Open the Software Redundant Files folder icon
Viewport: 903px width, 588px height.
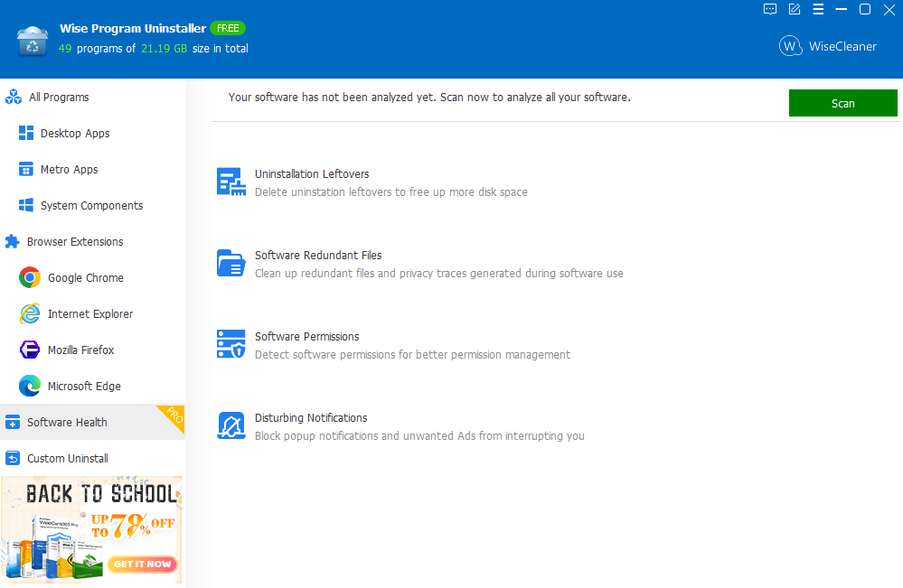coord(231,263)
